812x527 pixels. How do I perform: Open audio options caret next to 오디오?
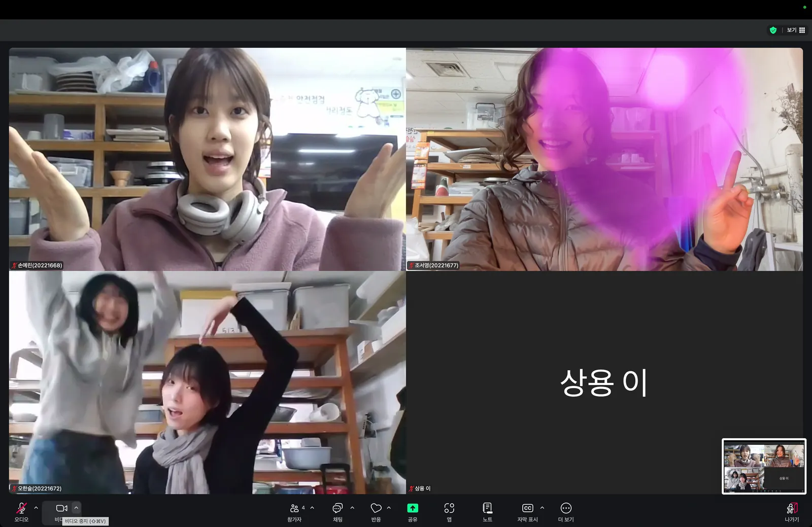(36, 508)
